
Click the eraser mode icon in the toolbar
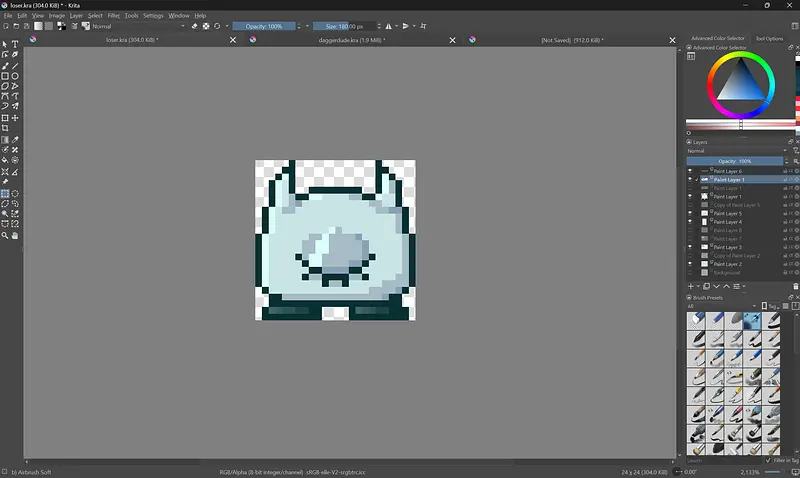(x=194, y=26)
